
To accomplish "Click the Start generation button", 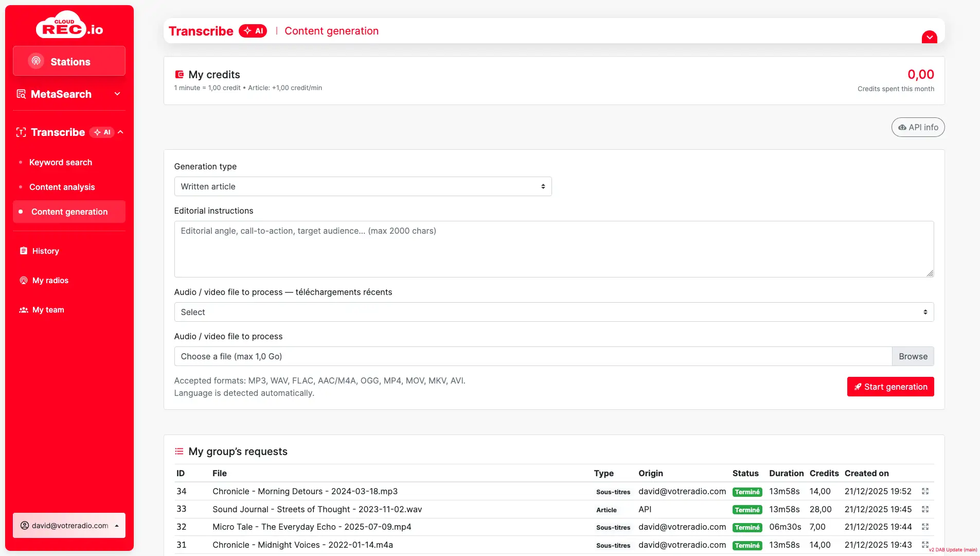I will [890, 387].
